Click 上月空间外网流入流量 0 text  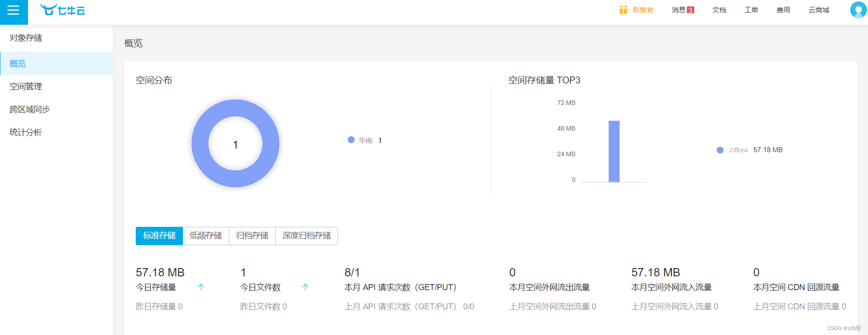675,307
